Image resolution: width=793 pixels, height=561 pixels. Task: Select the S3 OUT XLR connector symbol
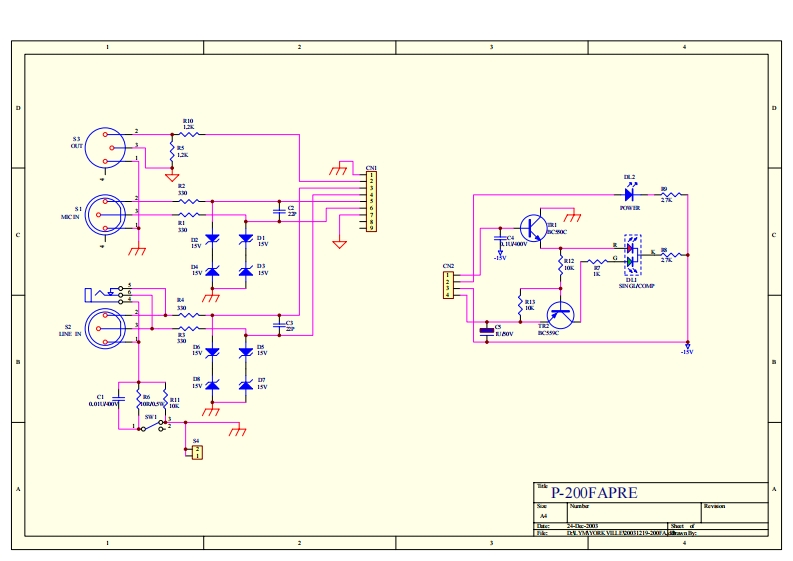coord(102,146)
